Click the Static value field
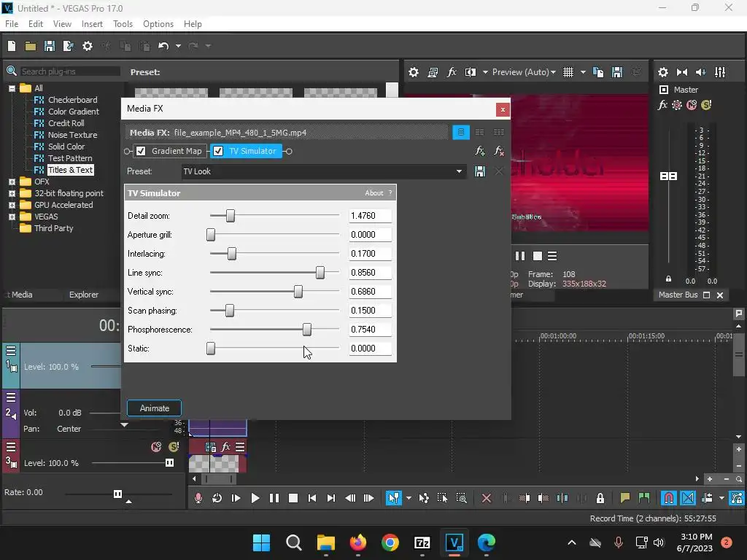The width and height of the screenshot is (747, 560). pyautogui.click(x=370, y=349)
